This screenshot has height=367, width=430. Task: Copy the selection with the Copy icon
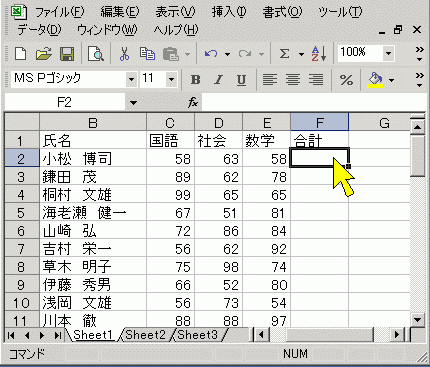tap(147, 54)
